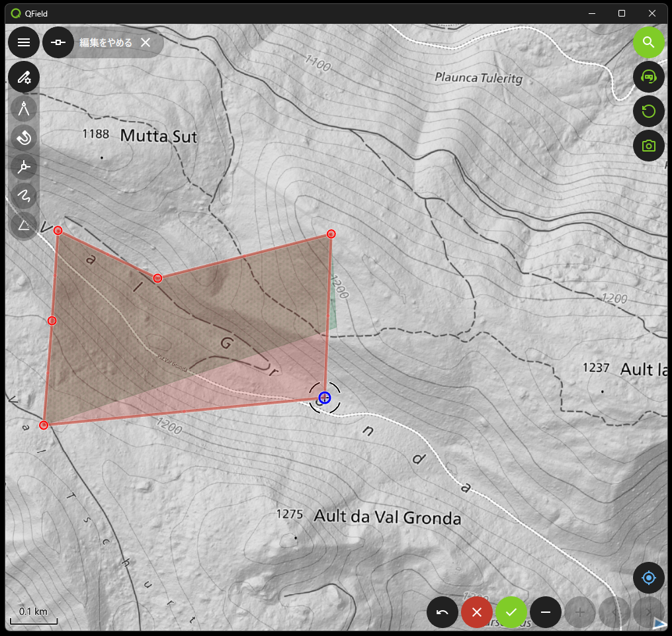Toggle magnet snapping on or off
The width and height of the screenshot is (672, 636).
[x=24, y=138]
